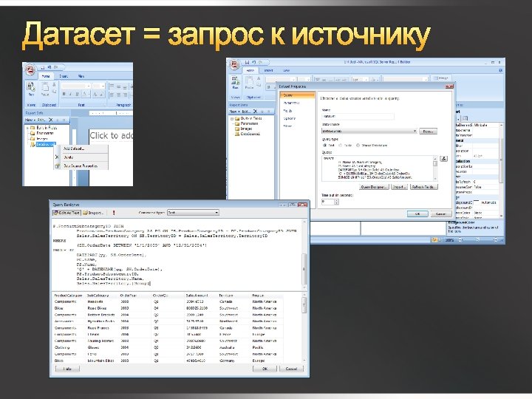
Task: Select Filters page in Dataset Properties
Action: [x=287, y=126]
